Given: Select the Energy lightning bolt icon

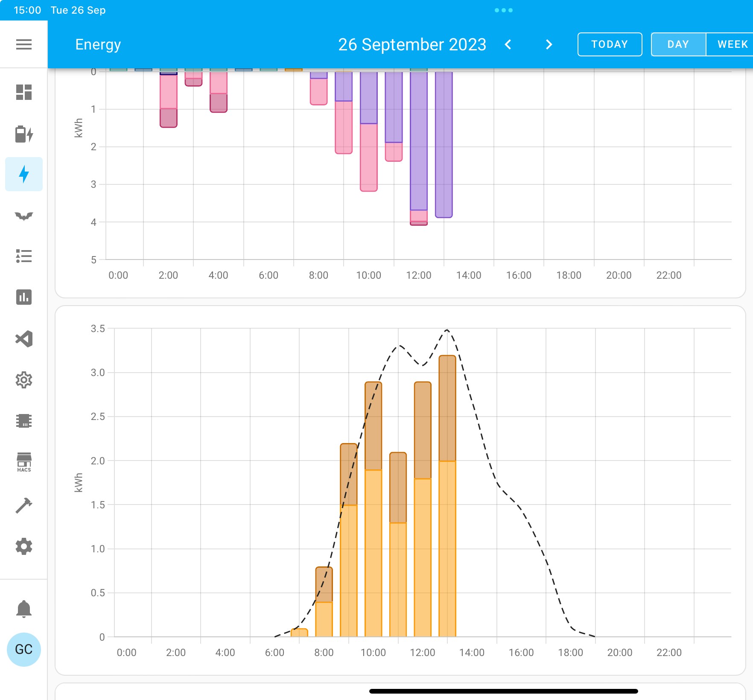Looking at the screenshot, I should 24,174.
